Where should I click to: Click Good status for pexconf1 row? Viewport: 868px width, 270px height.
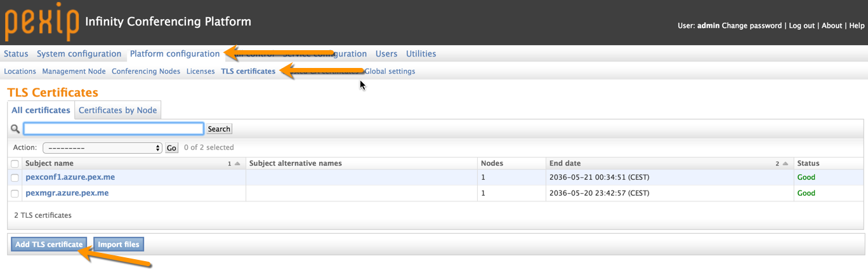(x=806, y=177)
